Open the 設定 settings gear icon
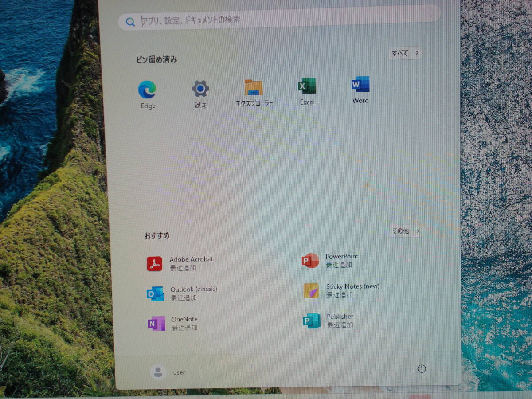The height and width of the screenshot is (399, 532). tap(200, 89)
